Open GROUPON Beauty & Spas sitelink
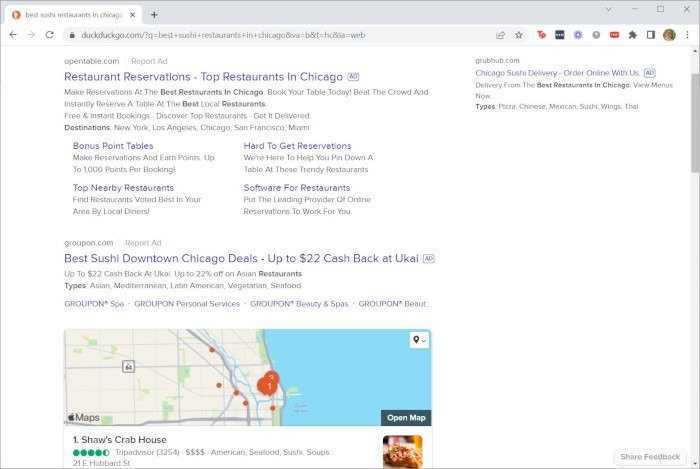The width and height of the screenshot is (700, 469). tap(299, 304)
